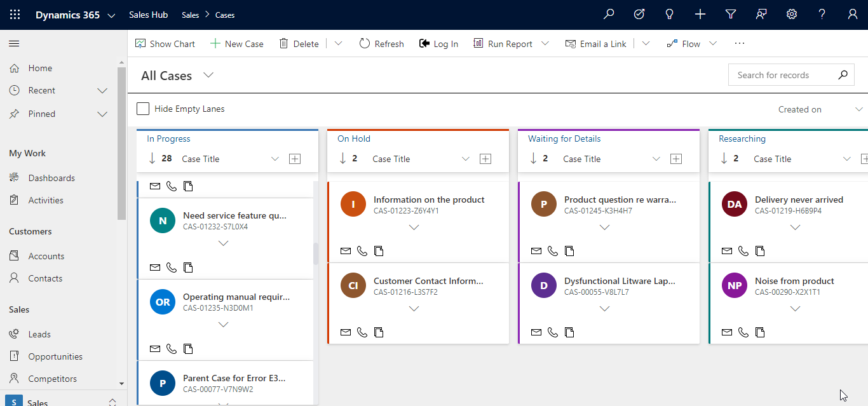Viewport: 868px width, 406px height.
Task: Add a card in Waiting for Details lane
Action: click(x=676, y=159)
